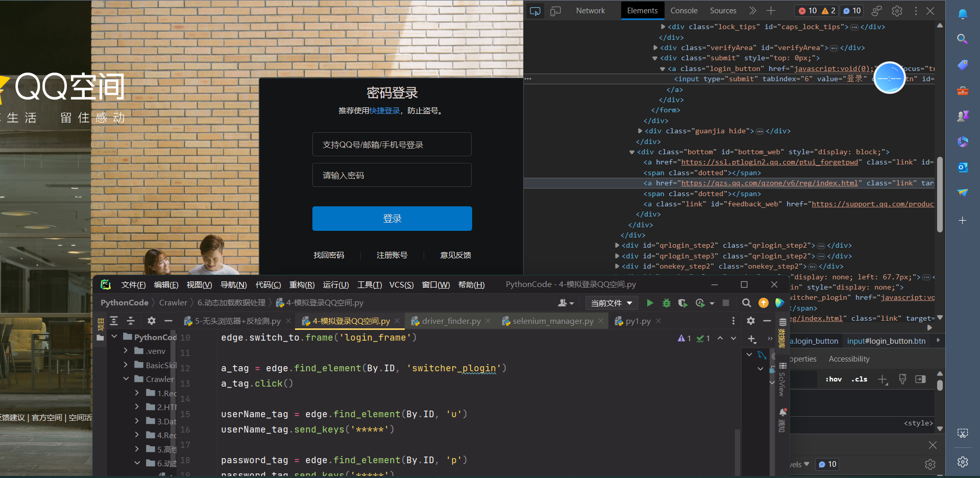Click the red errors count badge in DevTools

807,11
